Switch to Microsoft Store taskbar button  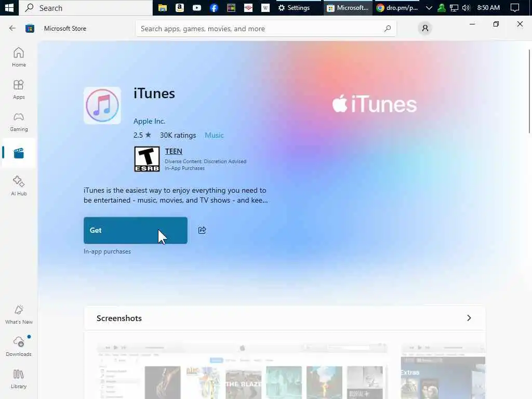[348, 7]
